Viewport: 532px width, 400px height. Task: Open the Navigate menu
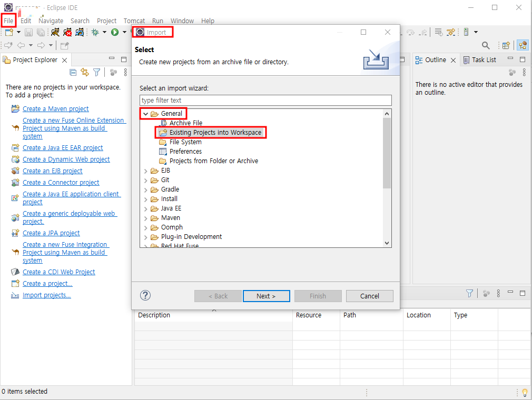coord(51,21)
